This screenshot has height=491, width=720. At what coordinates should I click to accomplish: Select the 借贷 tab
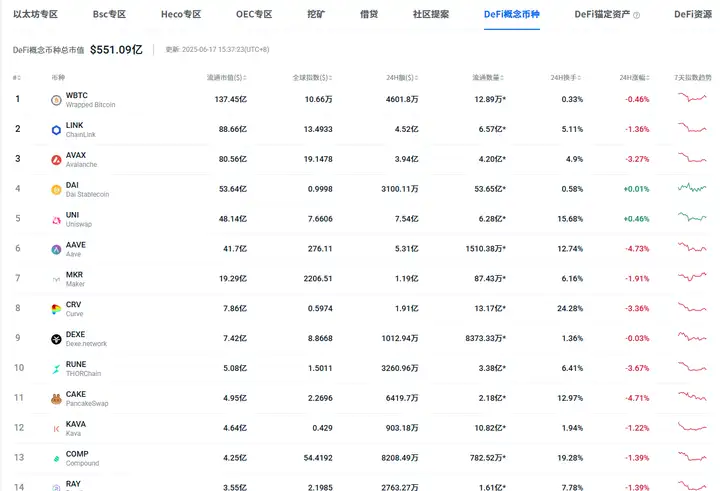pyautogui.click(x=369, y=14)
